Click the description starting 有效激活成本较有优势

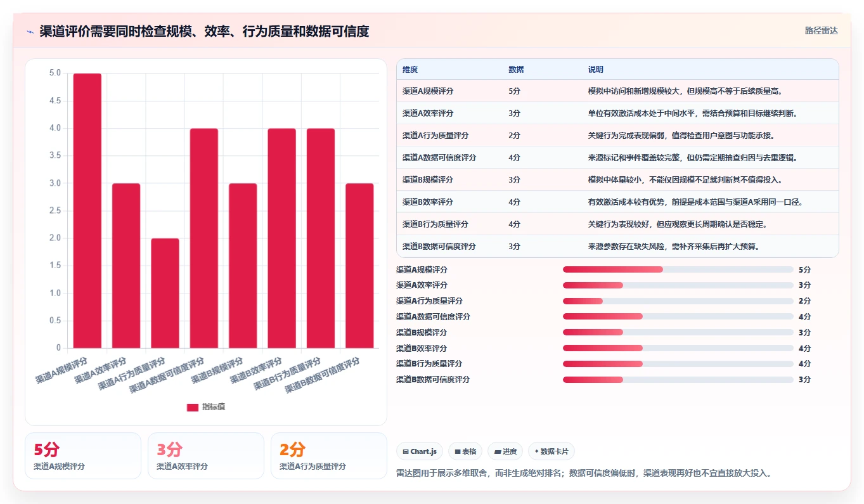coord(695,202)
